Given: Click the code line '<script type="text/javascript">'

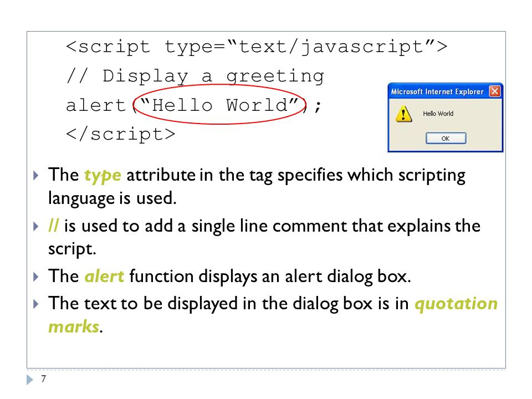Looking at the screenshot, I should pyautogui.click(x=257, y=47).
